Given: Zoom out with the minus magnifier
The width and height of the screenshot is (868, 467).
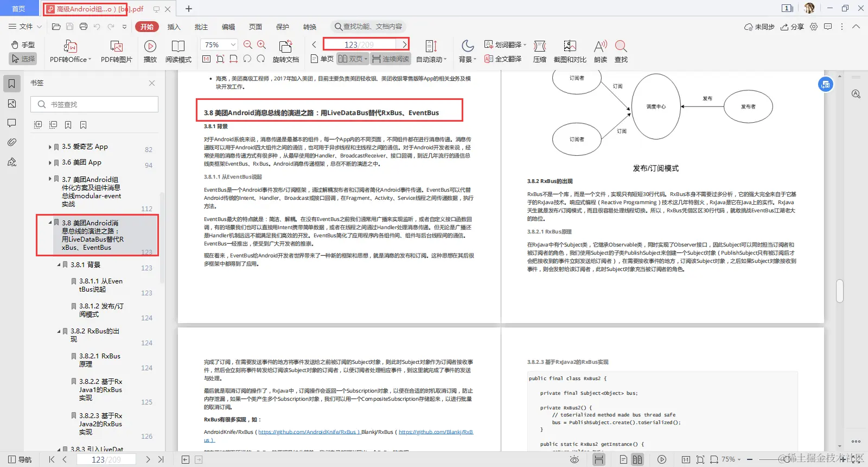Looking at the screenshot, I should click(248, 45).
